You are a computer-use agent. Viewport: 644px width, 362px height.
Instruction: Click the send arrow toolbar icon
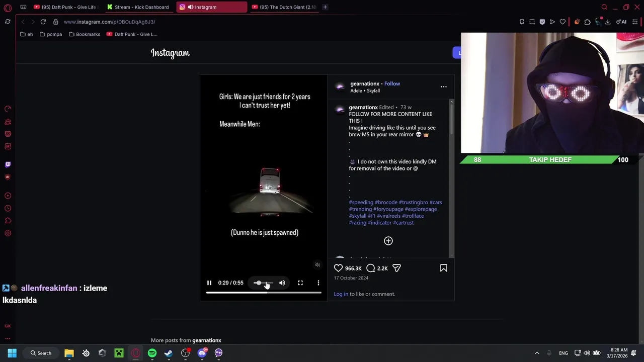point(552,22)
